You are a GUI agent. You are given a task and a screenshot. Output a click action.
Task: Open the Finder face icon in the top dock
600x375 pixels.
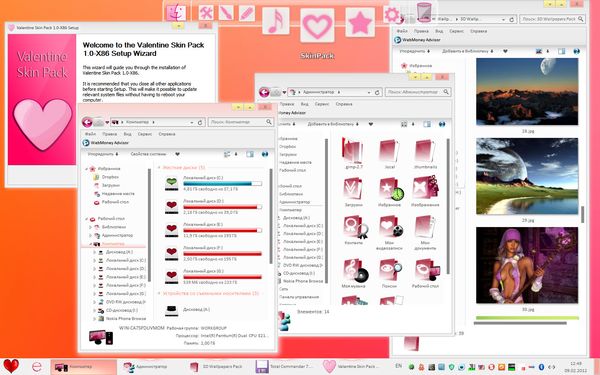176,13
